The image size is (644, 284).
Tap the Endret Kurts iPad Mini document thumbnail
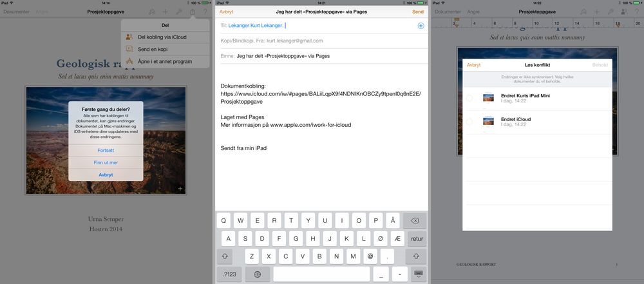pyautogui.click(x=488, y=98)
